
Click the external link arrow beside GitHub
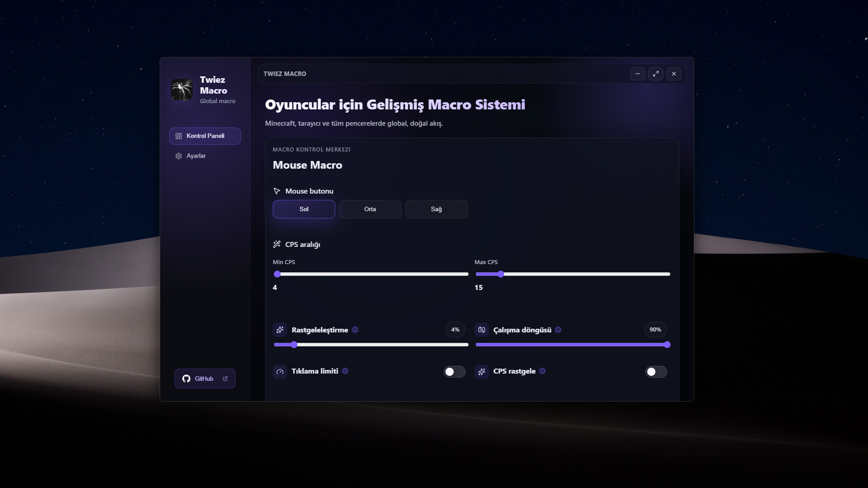tap(225, 379)
